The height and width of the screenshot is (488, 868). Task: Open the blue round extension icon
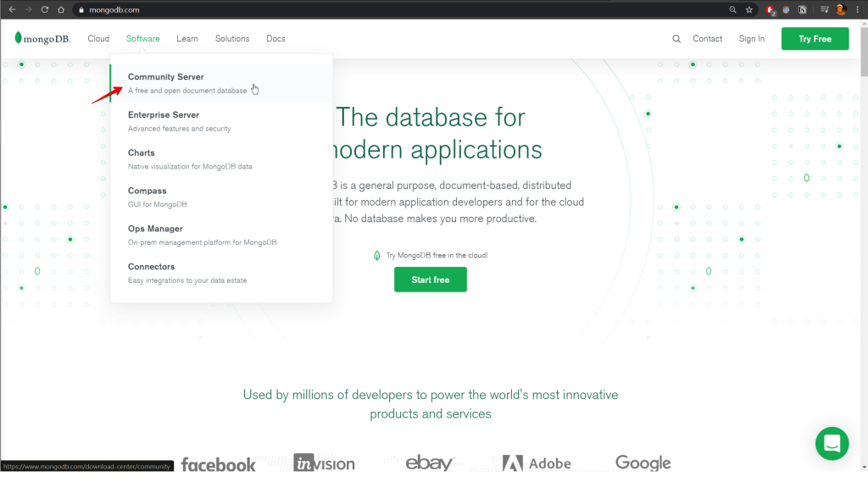point(786,9)
